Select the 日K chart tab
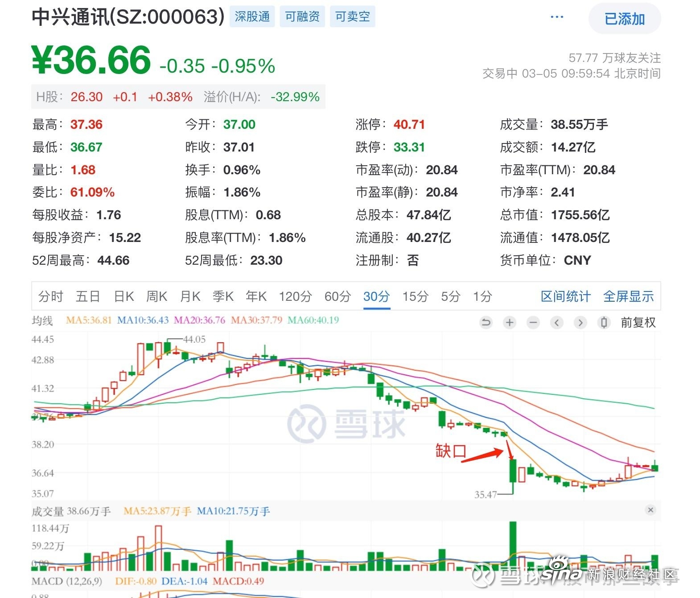This screenshot has width=700, height=598. [x=124, y=296]
